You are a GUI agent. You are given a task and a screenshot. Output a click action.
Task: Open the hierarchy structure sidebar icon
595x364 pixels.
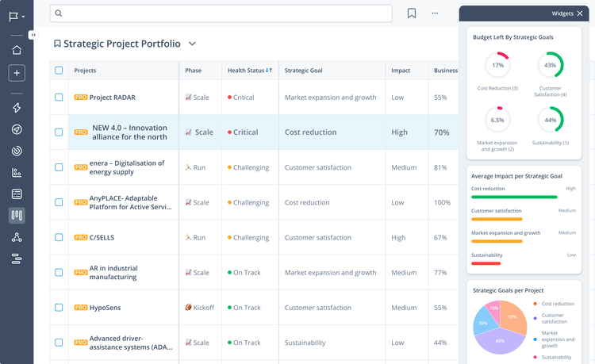point(17,237)
